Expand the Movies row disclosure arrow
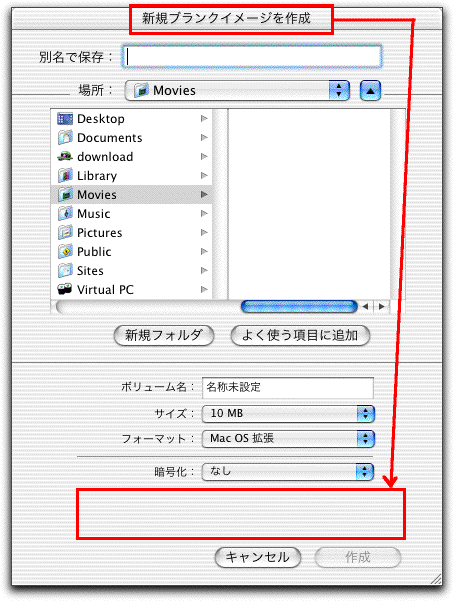 pyautogui.click(x=204, y=195)
